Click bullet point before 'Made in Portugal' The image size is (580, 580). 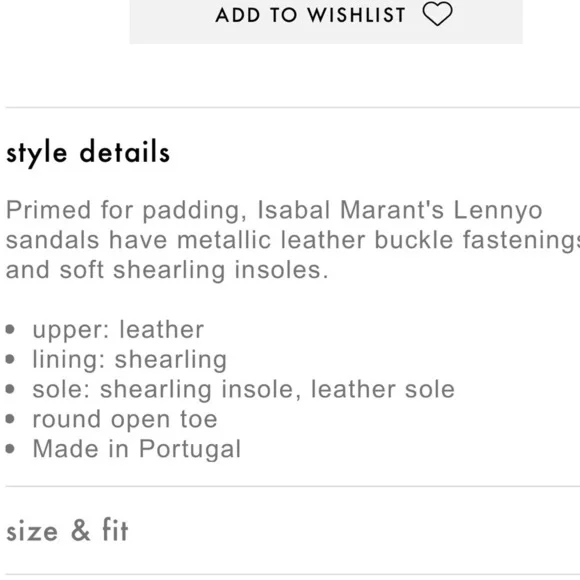10,449
